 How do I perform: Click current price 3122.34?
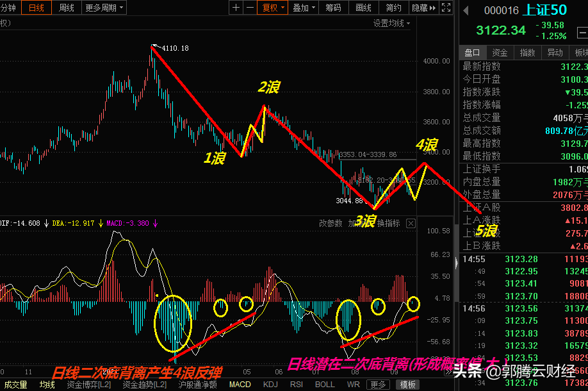pos(501,30)
